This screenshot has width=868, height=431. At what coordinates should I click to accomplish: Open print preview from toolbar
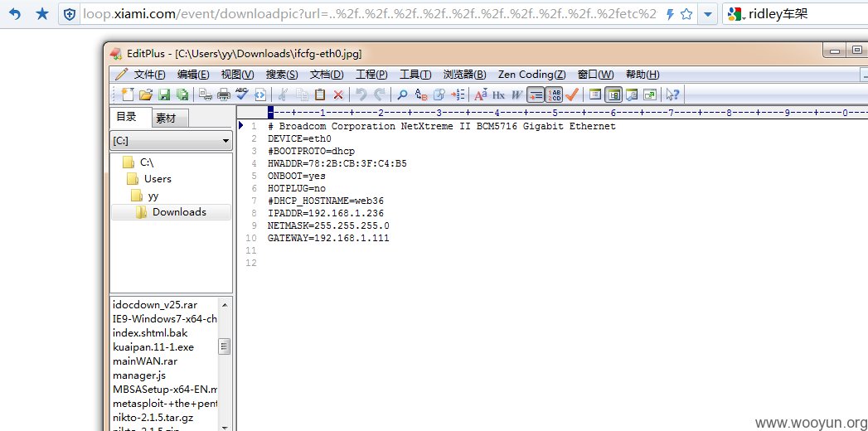(206, 94)
